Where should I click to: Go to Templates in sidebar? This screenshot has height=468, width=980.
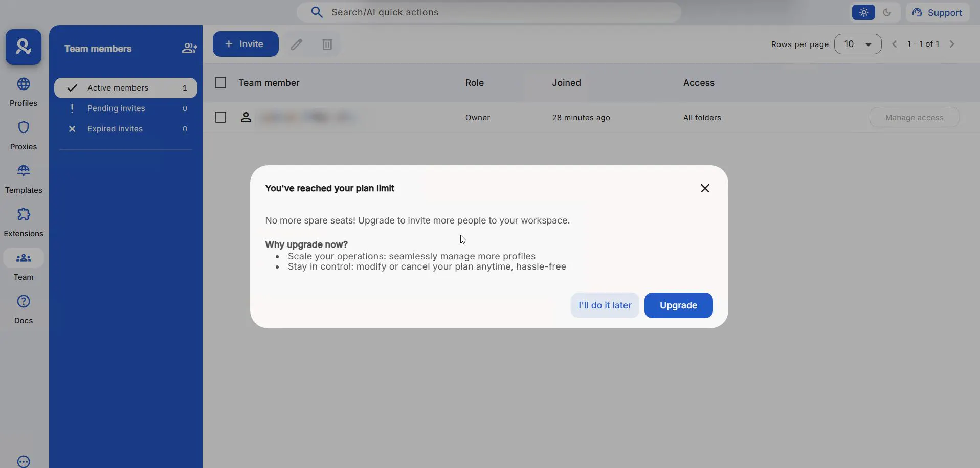point(24,179)
